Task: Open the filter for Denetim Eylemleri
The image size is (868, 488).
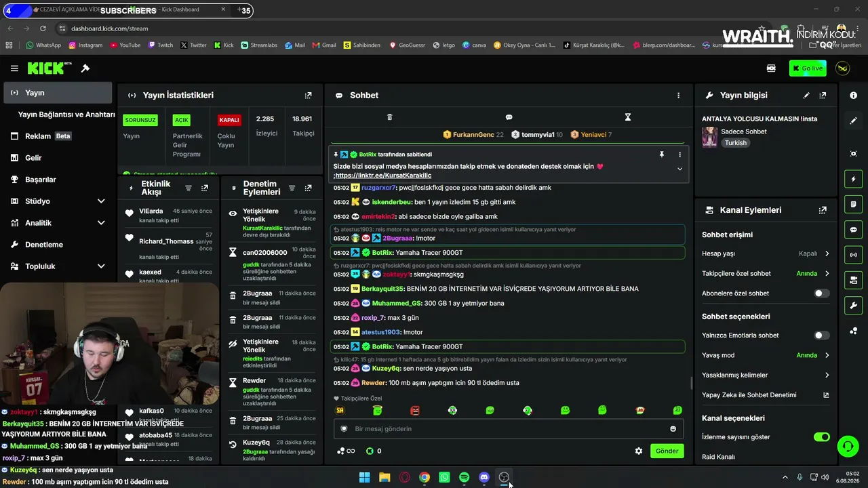Action: 292,188
